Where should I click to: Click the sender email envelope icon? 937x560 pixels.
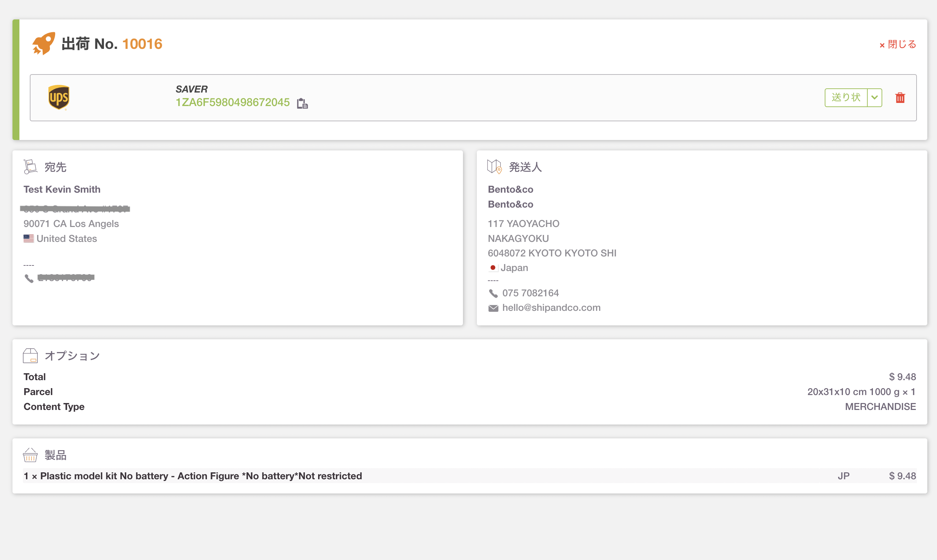click(x=493, y=308)
